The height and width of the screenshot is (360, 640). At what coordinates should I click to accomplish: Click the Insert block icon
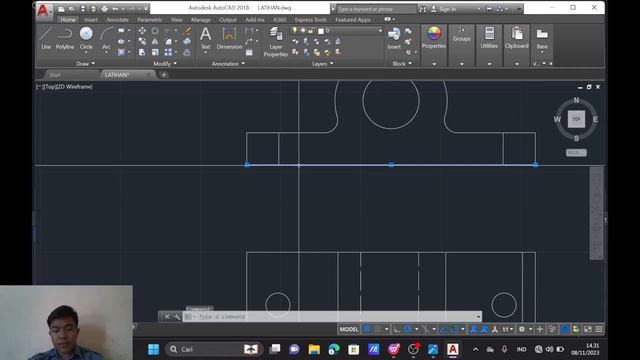pyautogui.click(x=394, y=38)
